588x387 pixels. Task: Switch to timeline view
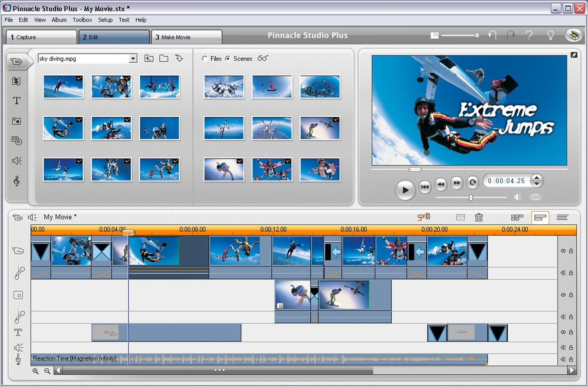[540, 218]
